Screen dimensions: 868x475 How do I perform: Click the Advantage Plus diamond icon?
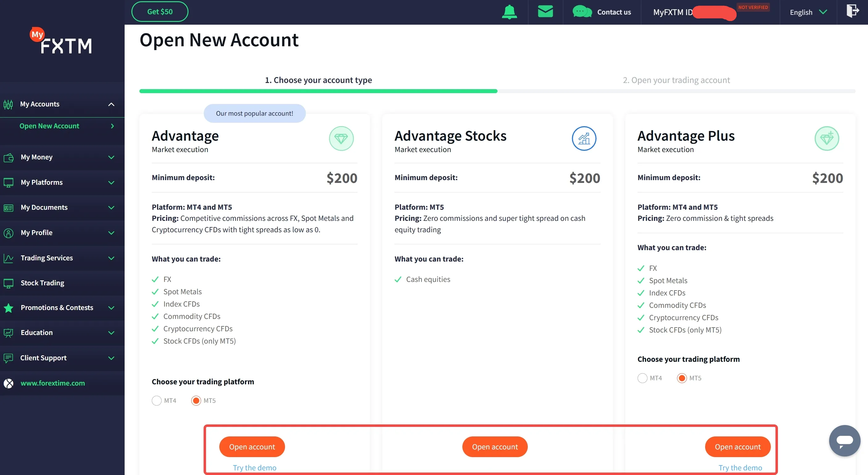827,138
